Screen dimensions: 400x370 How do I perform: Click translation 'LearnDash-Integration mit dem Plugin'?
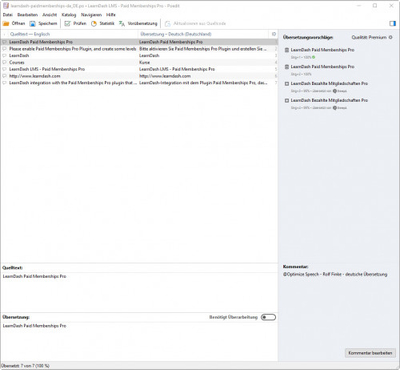(x=203, y=83)
